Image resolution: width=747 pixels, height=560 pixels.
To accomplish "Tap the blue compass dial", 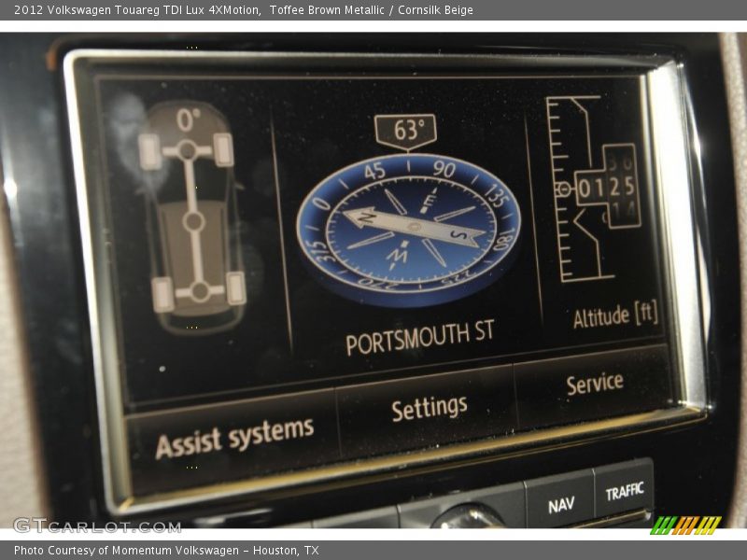I will pos(409,230).
